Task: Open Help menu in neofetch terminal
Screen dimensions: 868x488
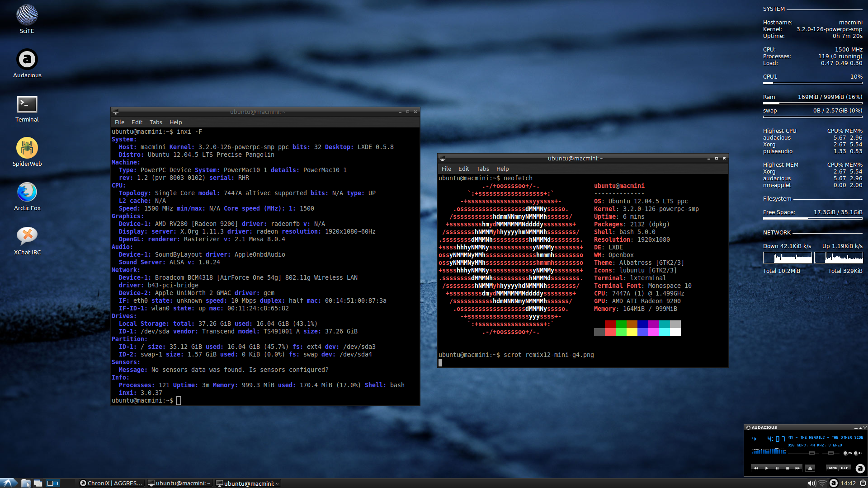Action: pyautogui.click(x=503, y=169)
